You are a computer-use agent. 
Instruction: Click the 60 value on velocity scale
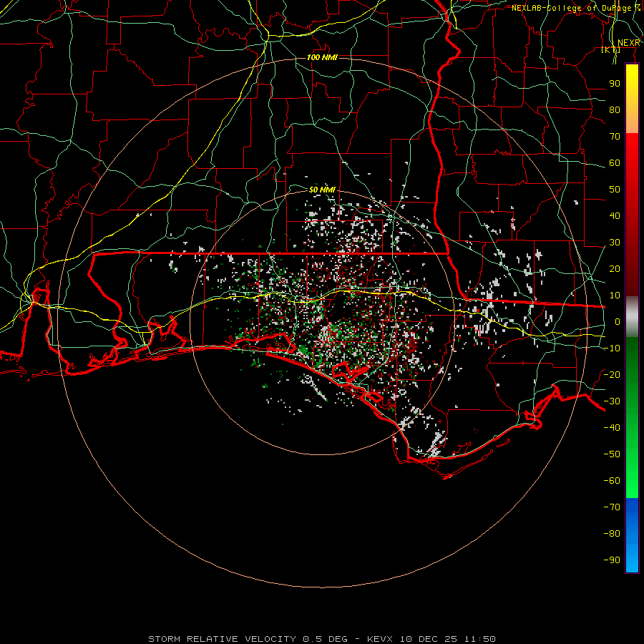point(615,163)
